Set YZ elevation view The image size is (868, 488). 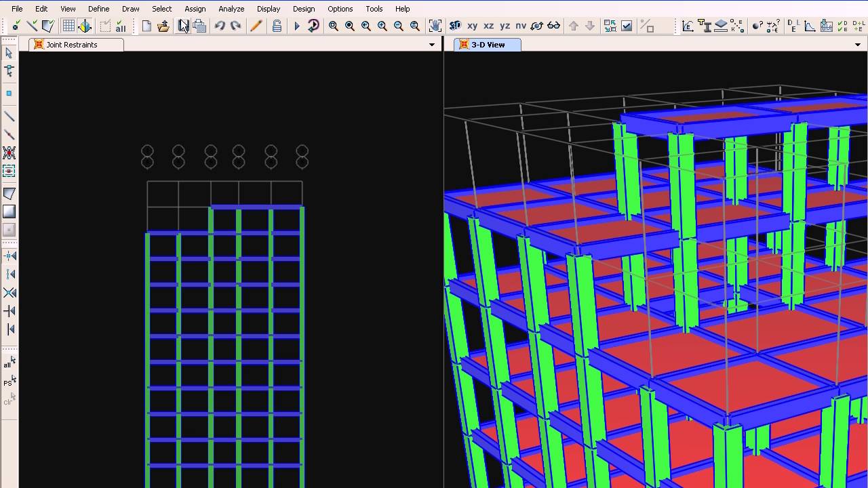505,26
